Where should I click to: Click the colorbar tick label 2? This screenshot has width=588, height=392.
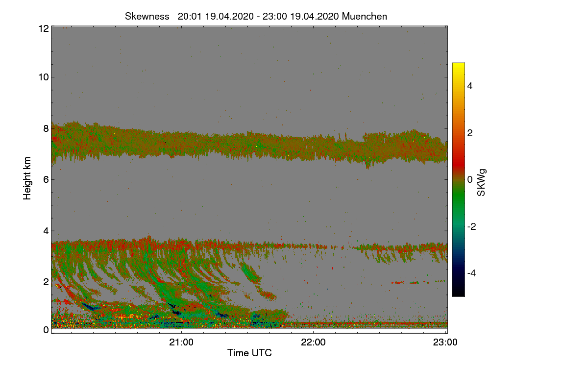pos(470,133)
